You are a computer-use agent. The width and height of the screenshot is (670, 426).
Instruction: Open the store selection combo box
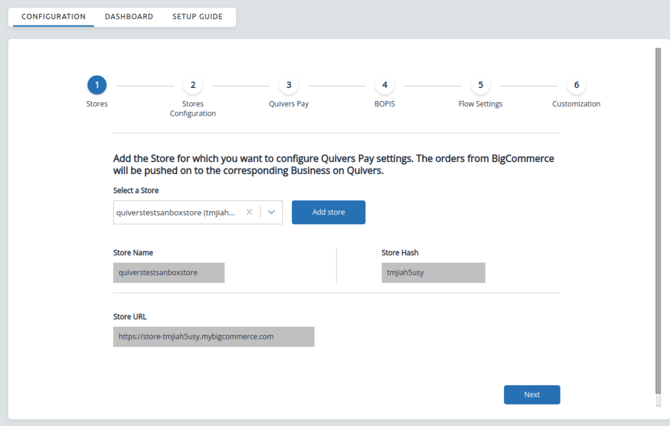coord(198,212)
